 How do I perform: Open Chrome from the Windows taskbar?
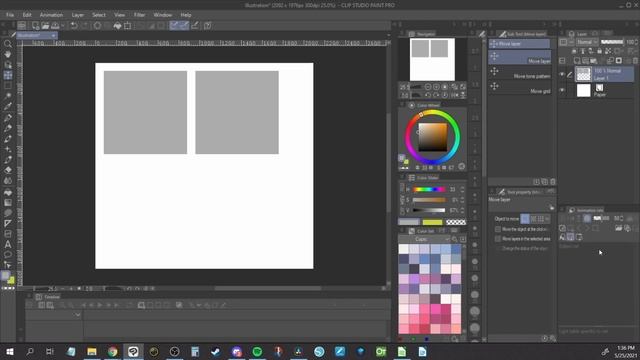click(113, 351)
